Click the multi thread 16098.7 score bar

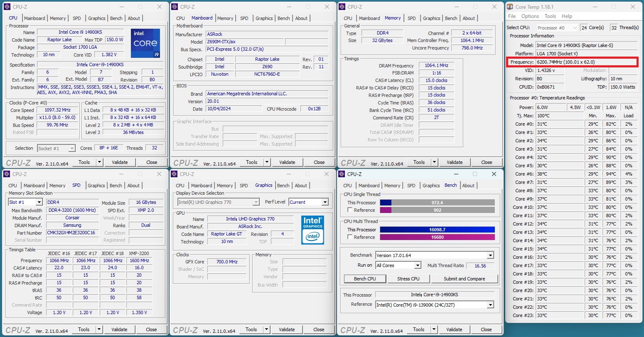[x=437, y=230]
